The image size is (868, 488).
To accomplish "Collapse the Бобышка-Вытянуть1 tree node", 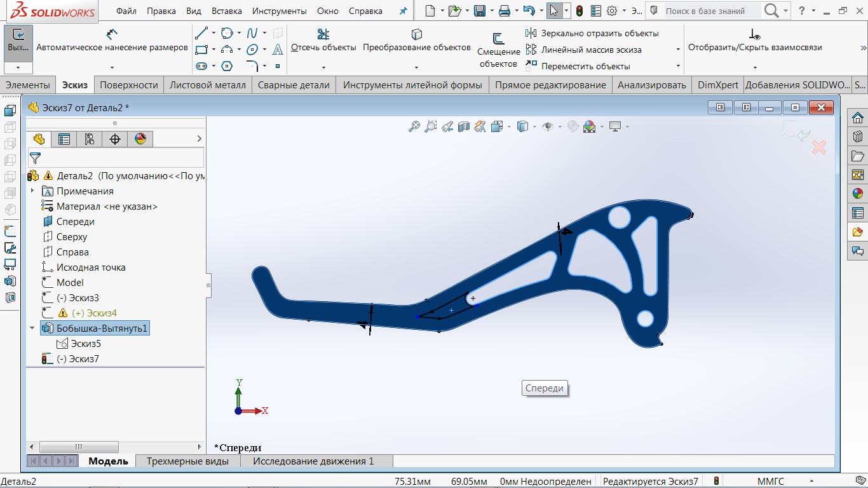I will click(x=32, y=329).
